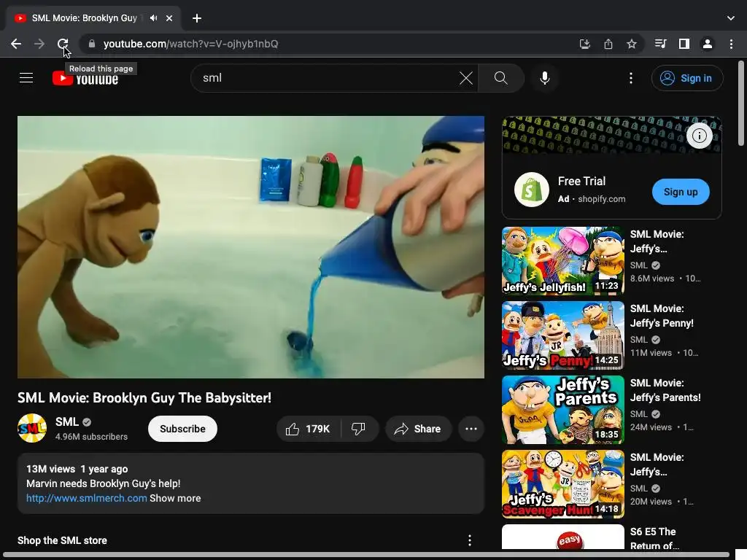Open the tab search dropdown arrow

731,18
